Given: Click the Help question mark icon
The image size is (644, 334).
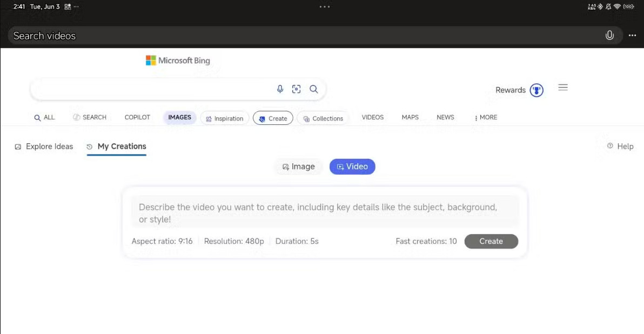Looking at the screenshot, I should pyautogui.click(x=610, y=146).
